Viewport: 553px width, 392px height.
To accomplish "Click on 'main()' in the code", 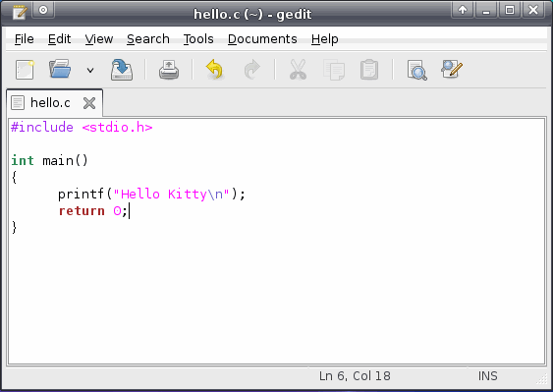I will point(65,160).
